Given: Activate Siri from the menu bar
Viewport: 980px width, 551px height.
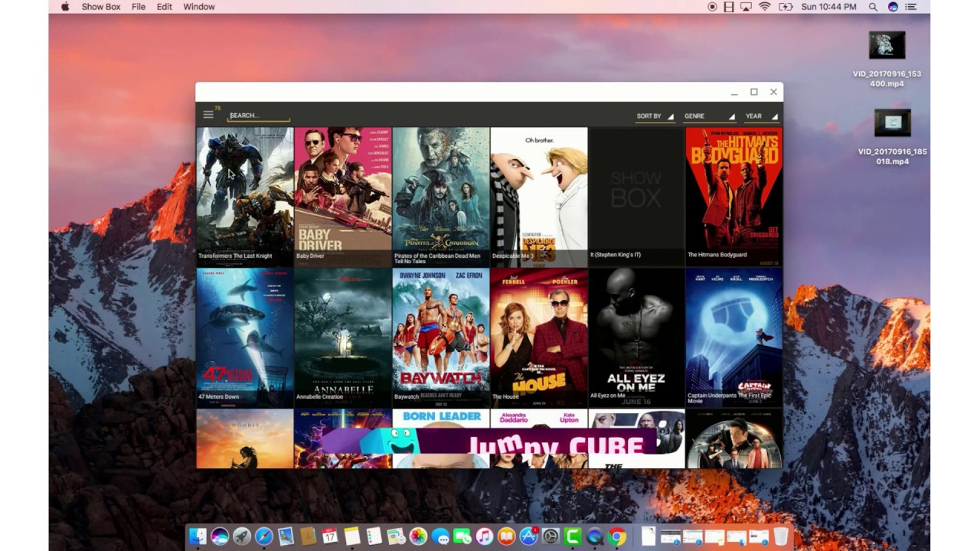Looking at the screenshot, I should click(x=893, y=7).
